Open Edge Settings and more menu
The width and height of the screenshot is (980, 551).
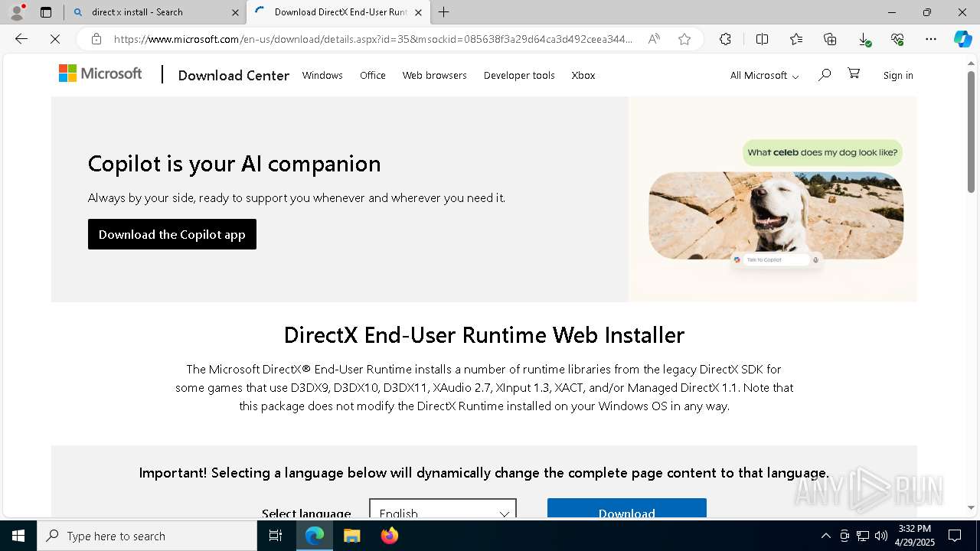[931, 39]
